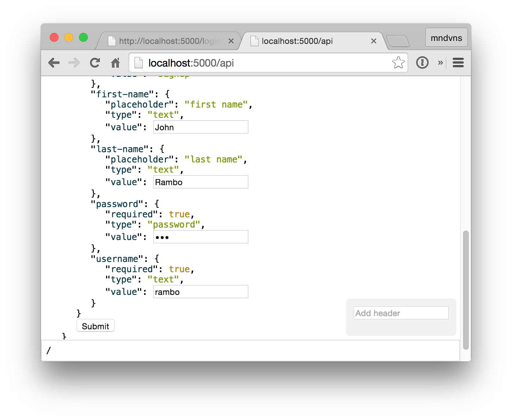Open the 1Password extension icon
Image resolution: width=512 pixels, height=420 pixels.
click(x=422, y=63)
